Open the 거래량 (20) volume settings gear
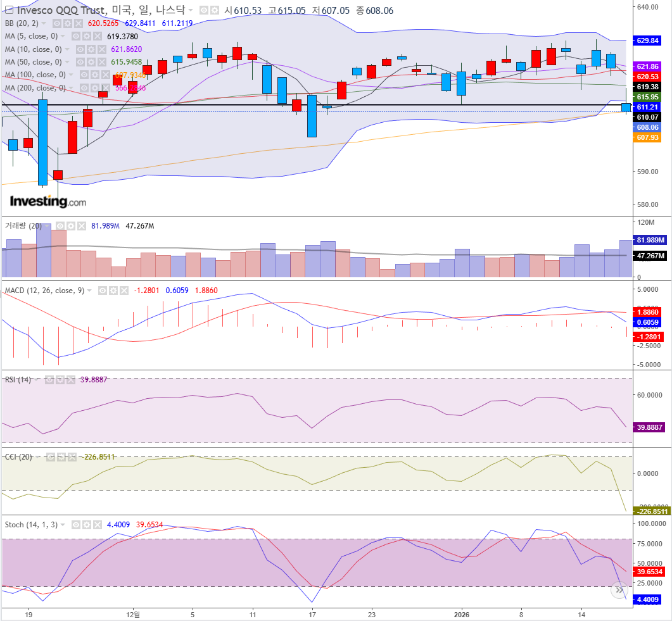The image size is (672, 621). point(71,226)
